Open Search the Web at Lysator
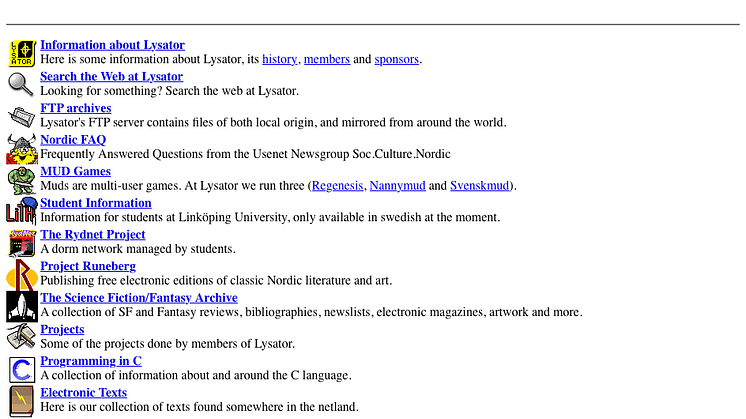 pyautogui.click(x=111, y=76)
